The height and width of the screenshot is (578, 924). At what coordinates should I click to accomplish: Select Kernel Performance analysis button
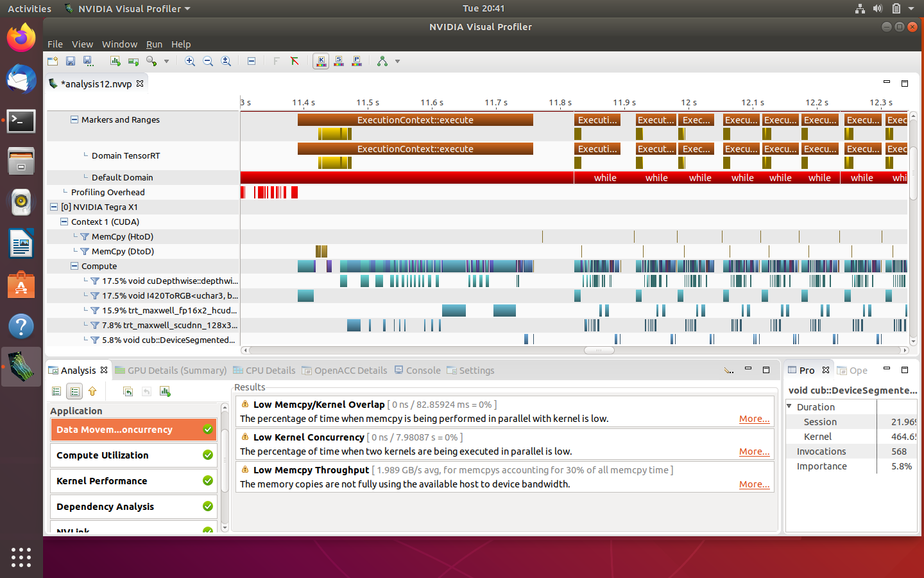coord(133,481)
